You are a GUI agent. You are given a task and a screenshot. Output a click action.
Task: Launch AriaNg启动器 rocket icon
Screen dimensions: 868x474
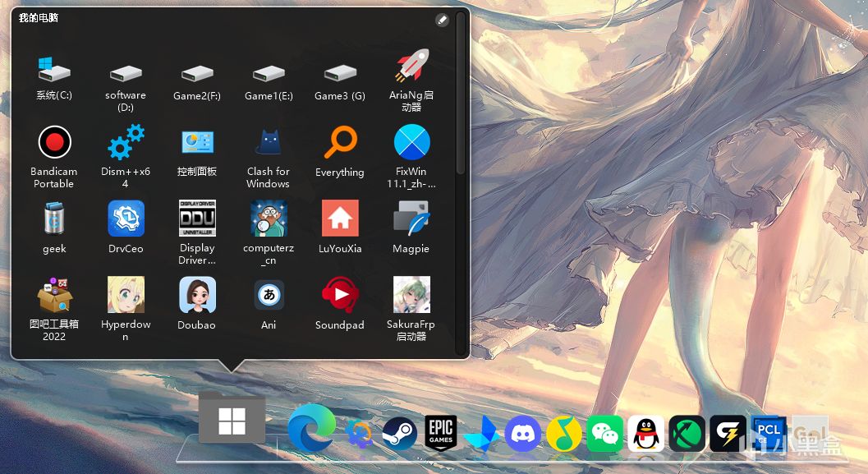[x=411, y=66]
